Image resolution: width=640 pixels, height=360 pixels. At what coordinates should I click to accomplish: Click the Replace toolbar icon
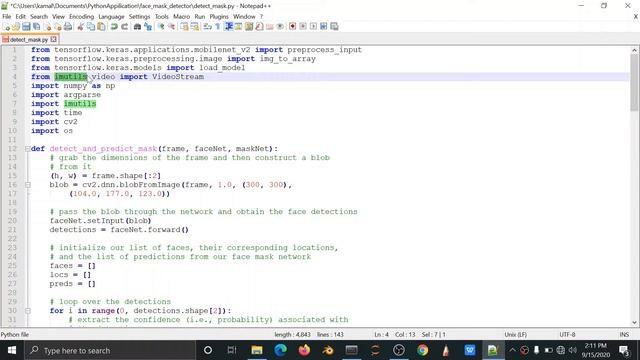[x=148, y=27]
